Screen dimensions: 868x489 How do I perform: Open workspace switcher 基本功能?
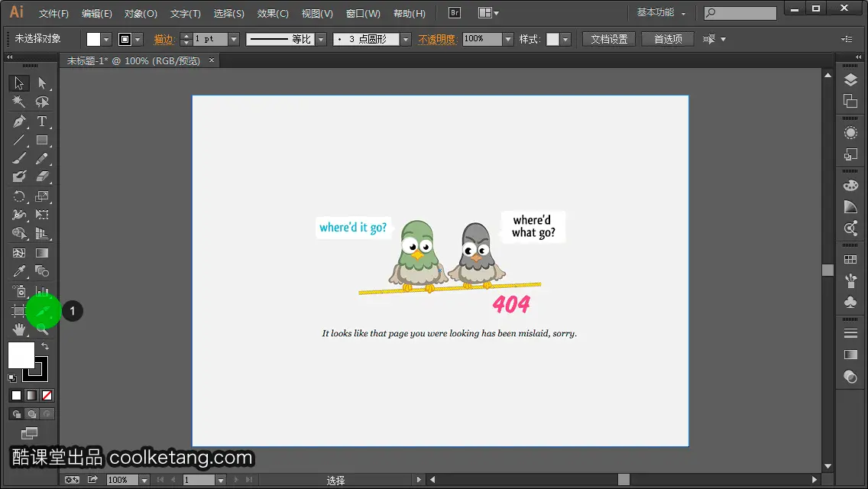pos(661,13)
